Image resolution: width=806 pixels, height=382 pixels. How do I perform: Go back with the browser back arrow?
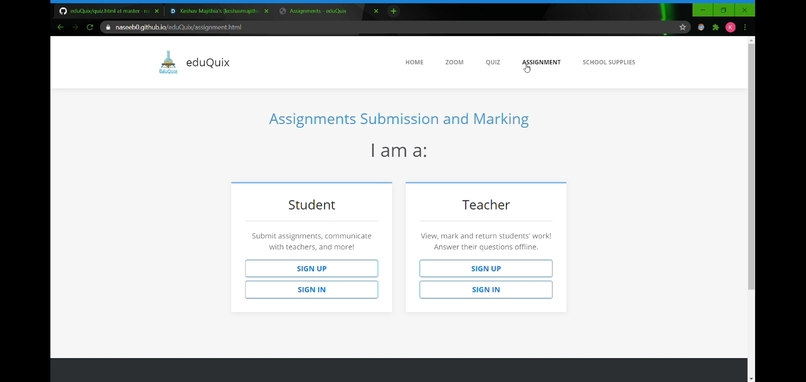tap(61, 27)
